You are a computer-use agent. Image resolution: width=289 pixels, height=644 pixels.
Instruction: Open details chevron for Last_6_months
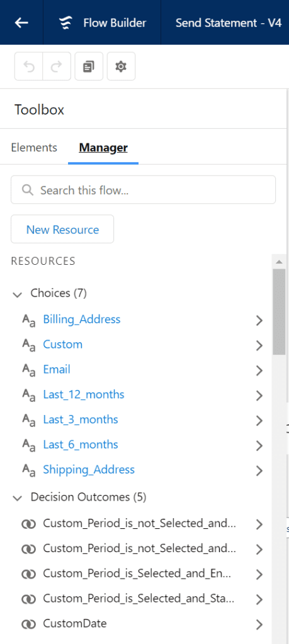pos(259,446)
